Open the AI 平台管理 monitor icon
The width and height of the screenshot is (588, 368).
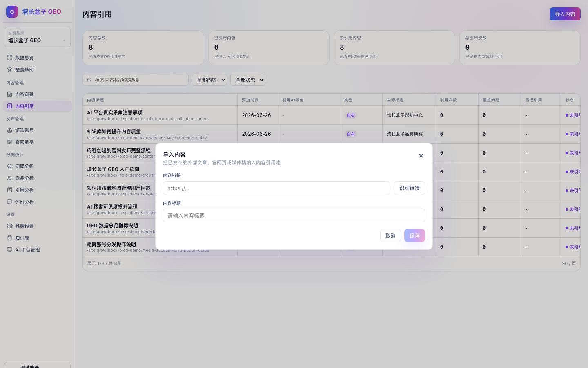click(9, 250)
